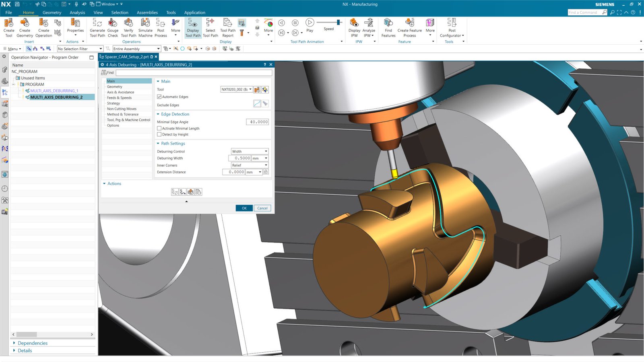
Task: Click the Minimal Edge Angle value field
Action: [257, 121]
